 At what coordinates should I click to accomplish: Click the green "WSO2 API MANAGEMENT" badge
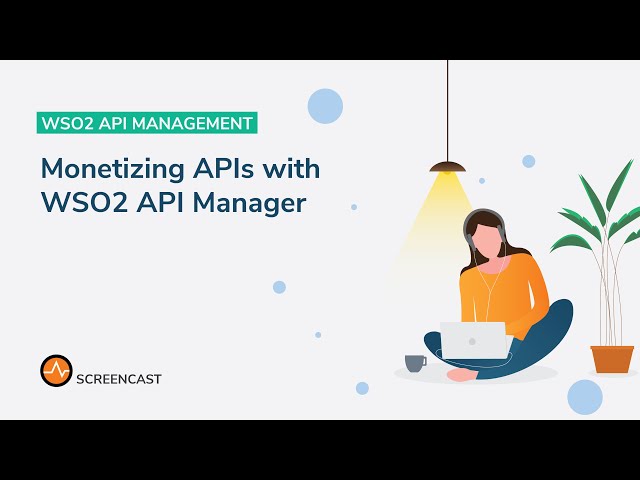coord(147,123)
